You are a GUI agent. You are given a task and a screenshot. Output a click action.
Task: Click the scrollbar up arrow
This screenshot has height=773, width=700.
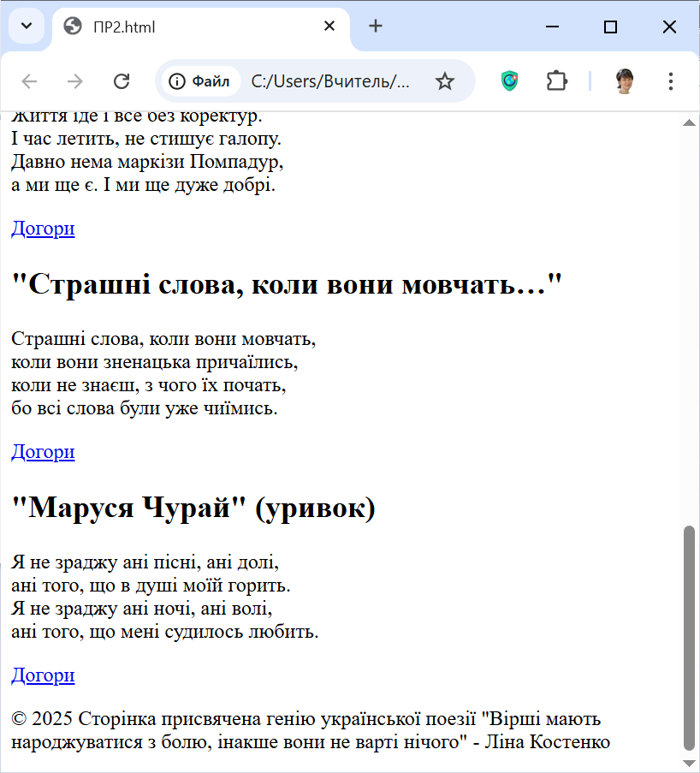click(x=689, y=123)
